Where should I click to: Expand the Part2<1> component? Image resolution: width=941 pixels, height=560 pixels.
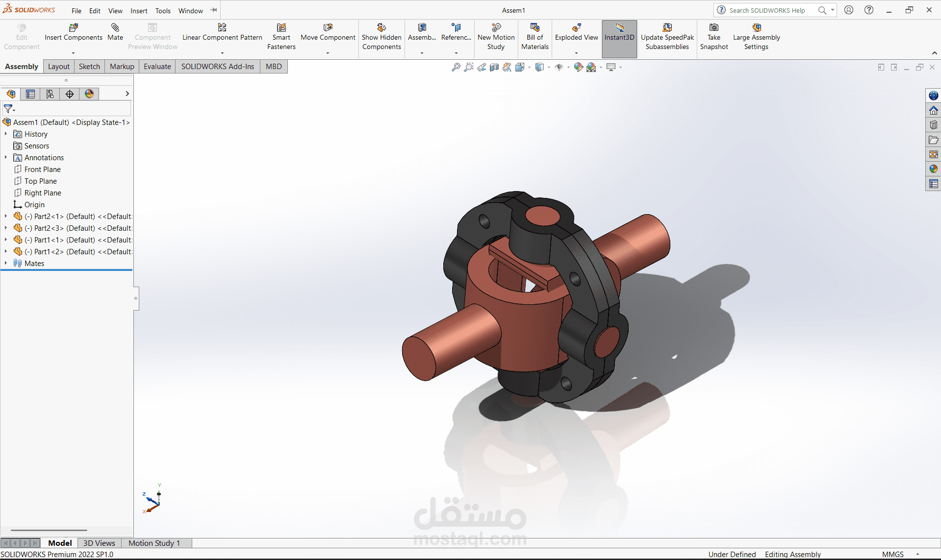point(6,216)
